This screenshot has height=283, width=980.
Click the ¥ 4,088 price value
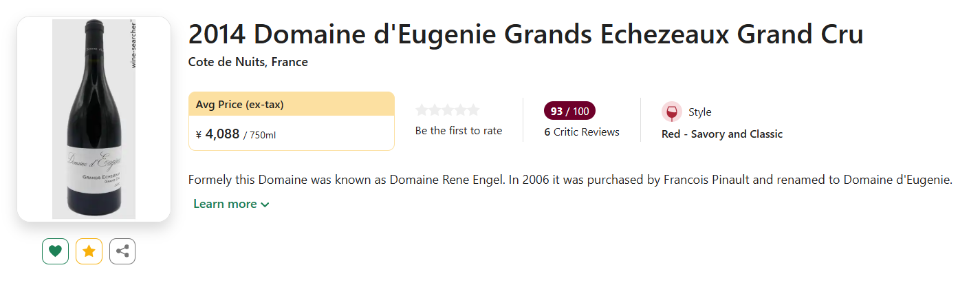pyautogui.click(x=217, y=134)
